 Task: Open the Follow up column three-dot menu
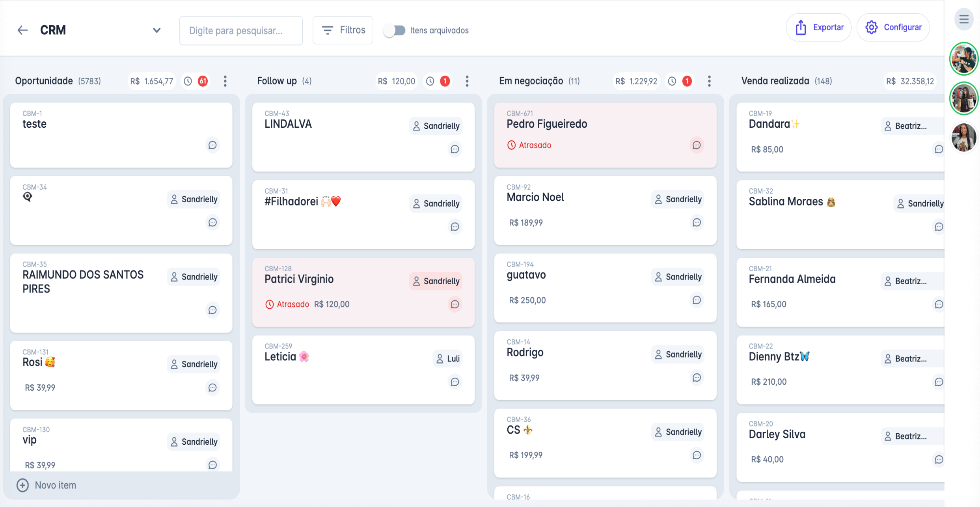click(x=467, y=81)
